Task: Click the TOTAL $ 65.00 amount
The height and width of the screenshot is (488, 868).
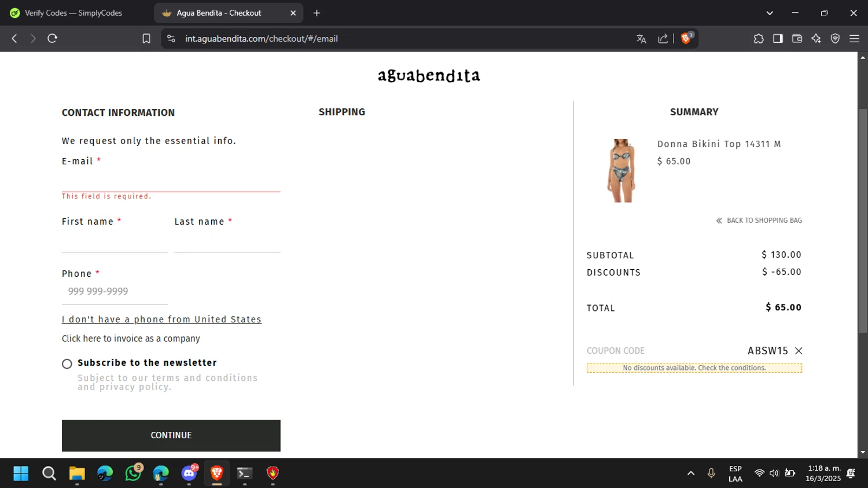Action: point(784,307)
